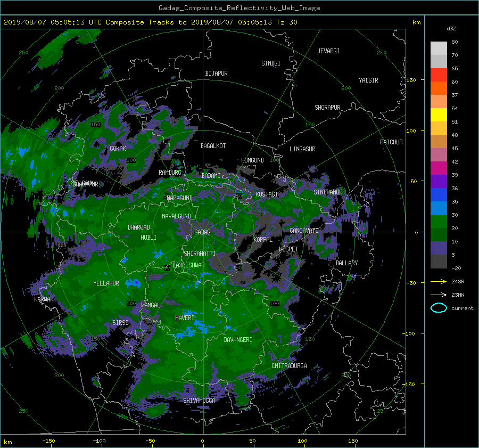This screenshot has height=448, width=479.
Task: Select the SHORAPUR map label
Action: (x=327, y=108)
